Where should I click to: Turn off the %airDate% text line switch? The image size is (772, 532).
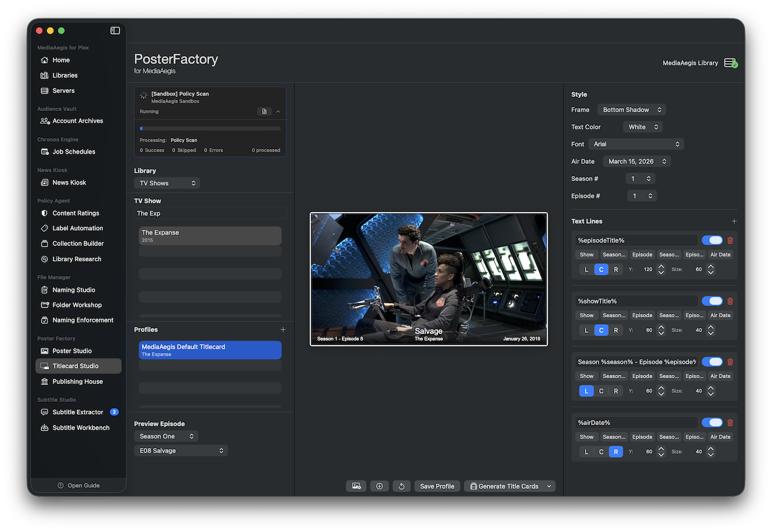pos(712,423)
